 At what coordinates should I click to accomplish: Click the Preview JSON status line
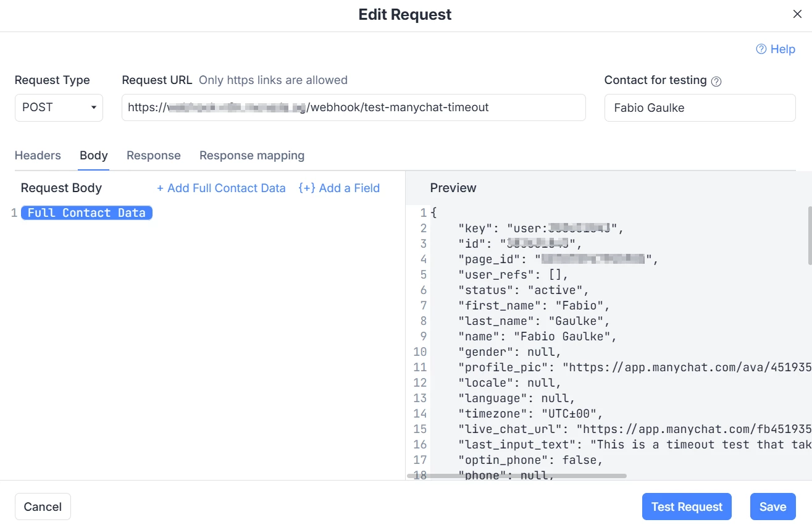point(524,290)
